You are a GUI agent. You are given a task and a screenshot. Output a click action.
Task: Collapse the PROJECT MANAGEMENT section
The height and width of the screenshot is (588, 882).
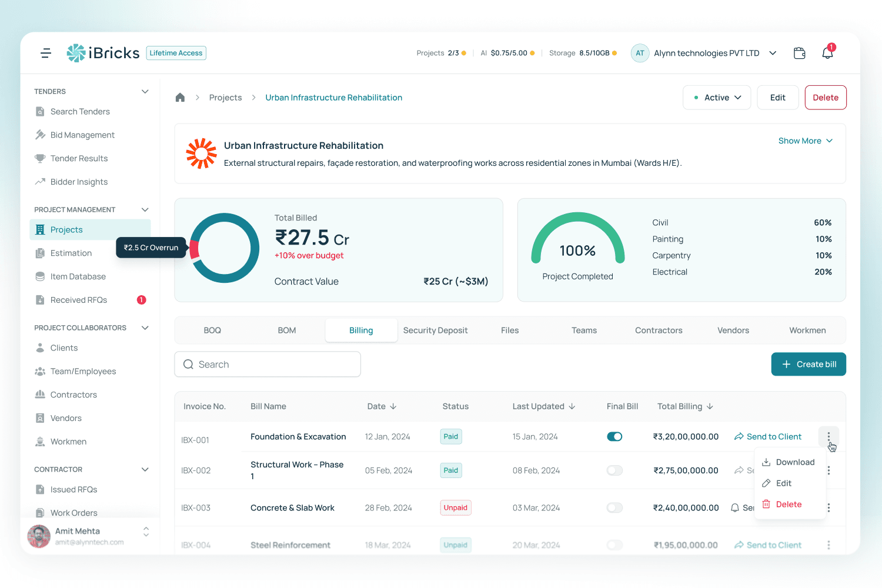[x=145, y=210]
